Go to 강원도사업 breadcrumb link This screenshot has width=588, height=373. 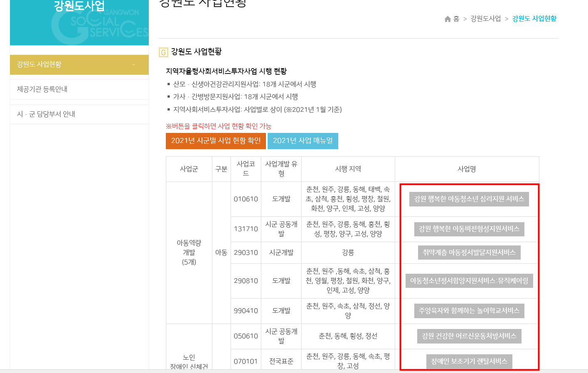coord(485,19)
